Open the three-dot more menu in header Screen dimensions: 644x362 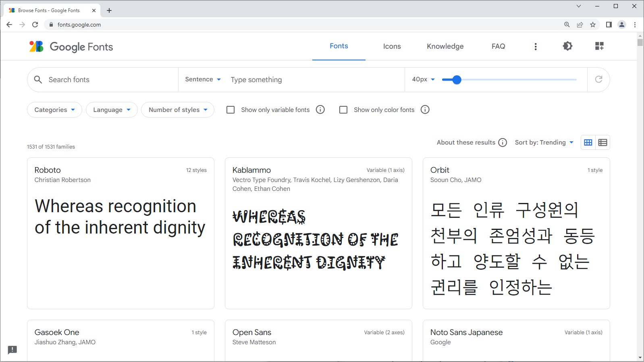point(536,47)
